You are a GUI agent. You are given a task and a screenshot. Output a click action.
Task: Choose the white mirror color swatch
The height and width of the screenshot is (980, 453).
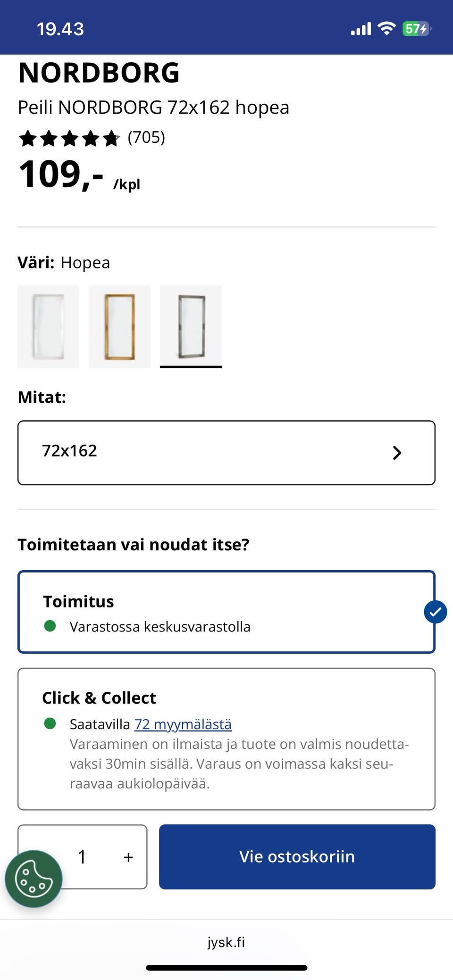coord(48,326)
